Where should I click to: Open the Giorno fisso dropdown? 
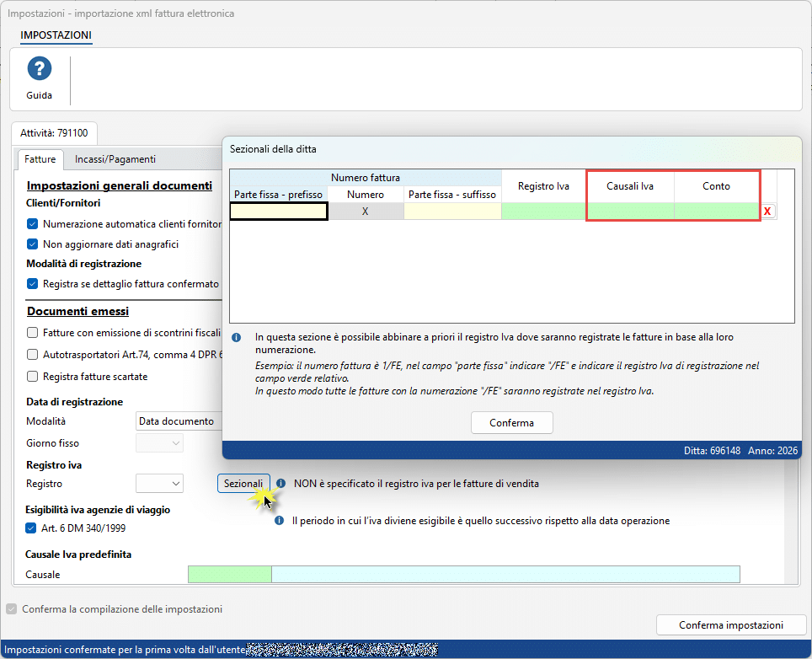coord(159,443)
